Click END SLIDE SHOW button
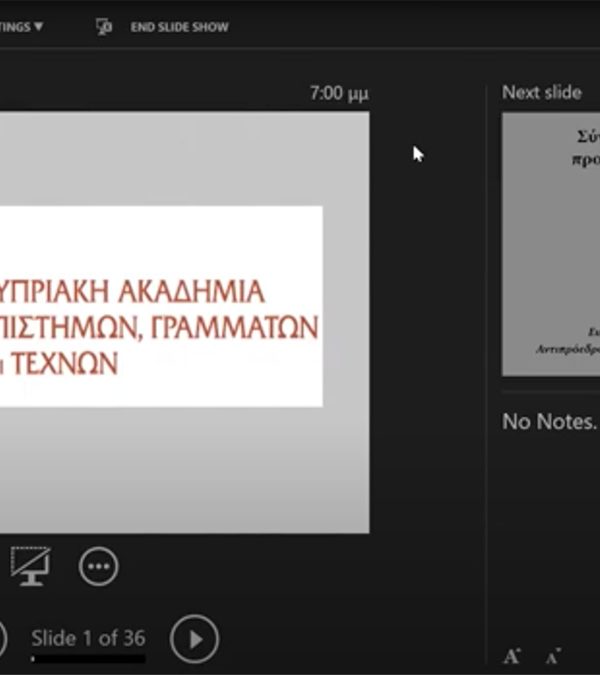Viewport: 600px width, 675px height. (x=179, y=27)
